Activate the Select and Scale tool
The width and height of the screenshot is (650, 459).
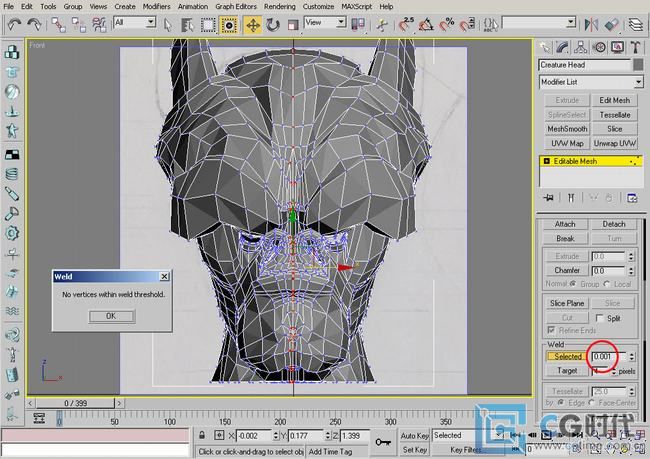(293, 25)
